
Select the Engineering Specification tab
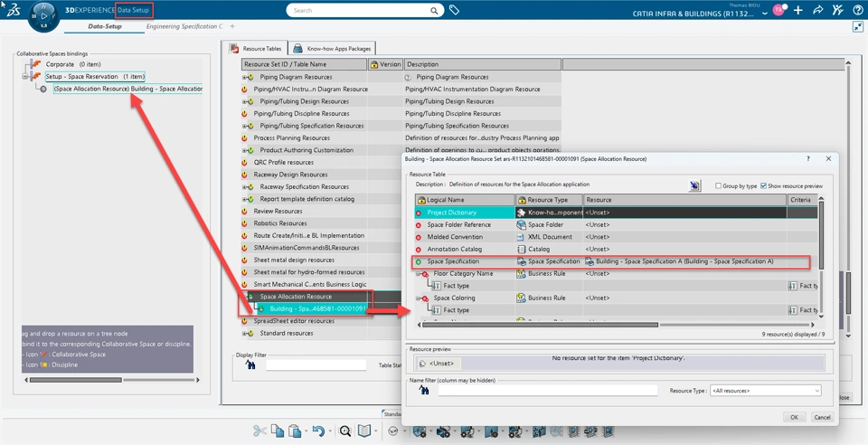184,26
